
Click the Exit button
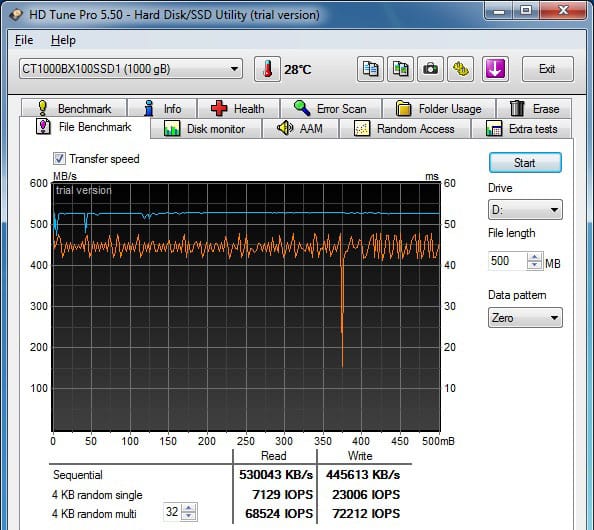[x=547, y=69]
